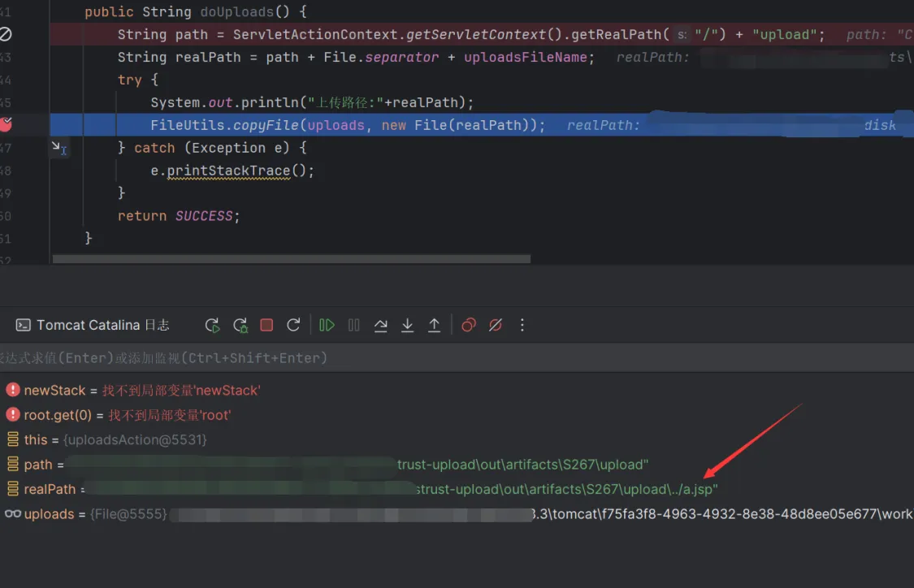The width and height of the screenshot is (914, 588).
Task: Click the evaluate expression input field
Action: (x=406, y=357)
